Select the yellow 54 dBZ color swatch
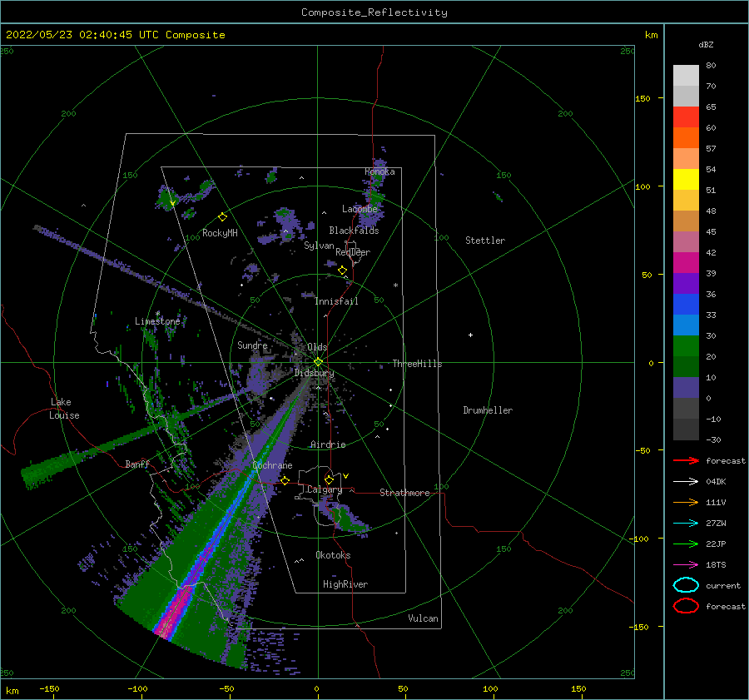This screenshot has width=749, height=700. click(x=686, y=180)
